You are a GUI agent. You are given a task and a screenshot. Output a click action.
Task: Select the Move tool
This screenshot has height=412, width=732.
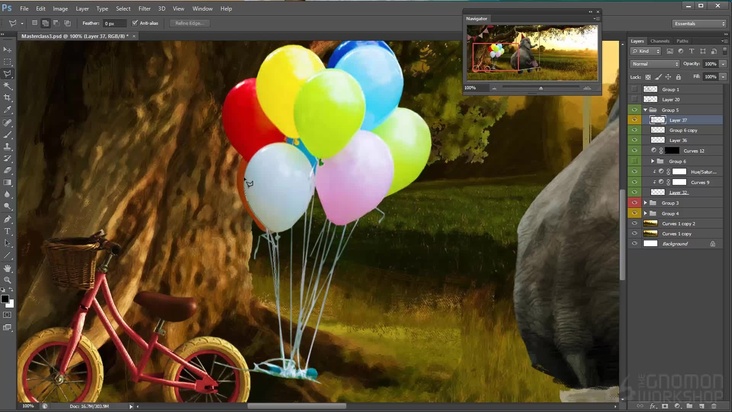click(7, 49)
